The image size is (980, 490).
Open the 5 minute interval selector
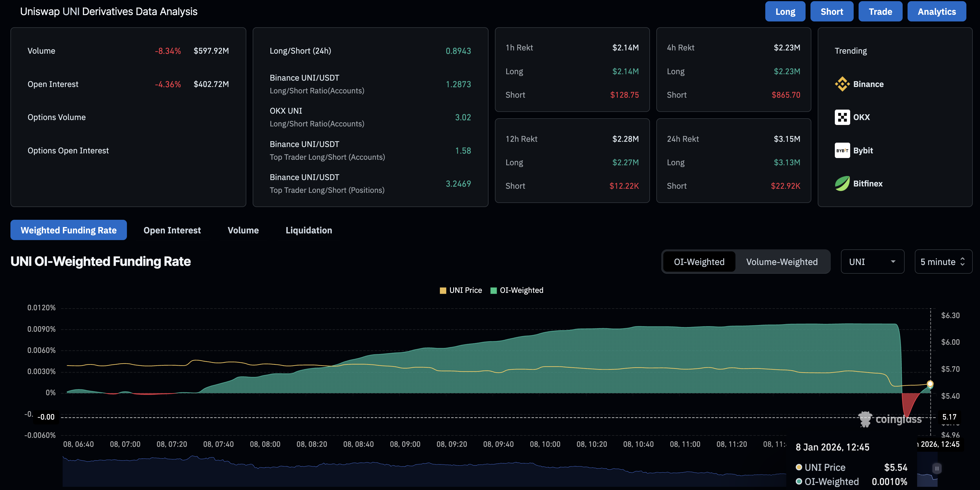pyautogui.click(x=938, y=262)
